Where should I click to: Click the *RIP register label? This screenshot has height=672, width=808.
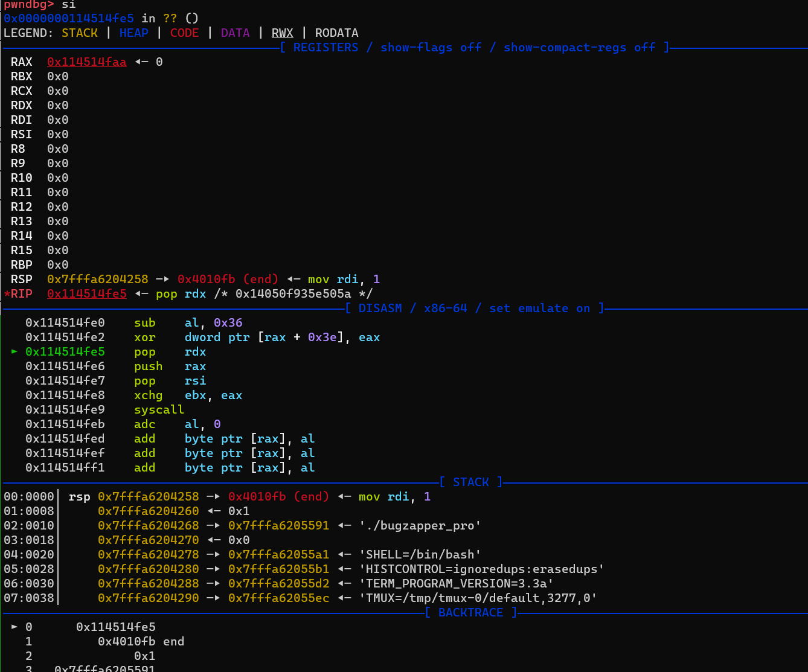[x=18, y=294]
